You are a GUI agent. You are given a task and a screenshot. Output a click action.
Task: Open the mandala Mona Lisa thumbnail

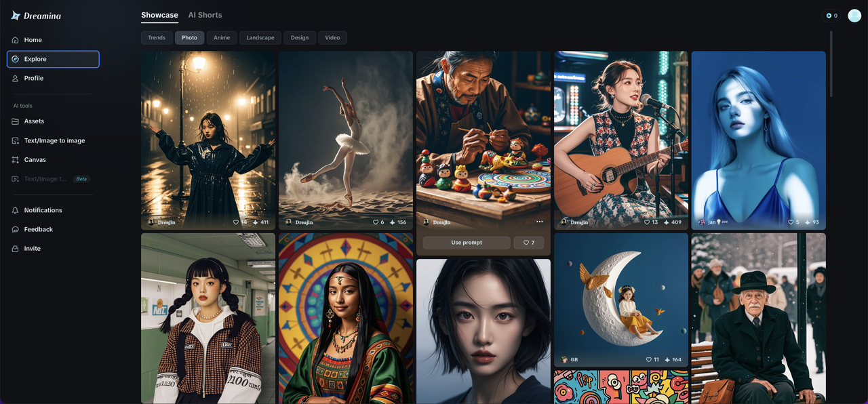tap(346, 319)
